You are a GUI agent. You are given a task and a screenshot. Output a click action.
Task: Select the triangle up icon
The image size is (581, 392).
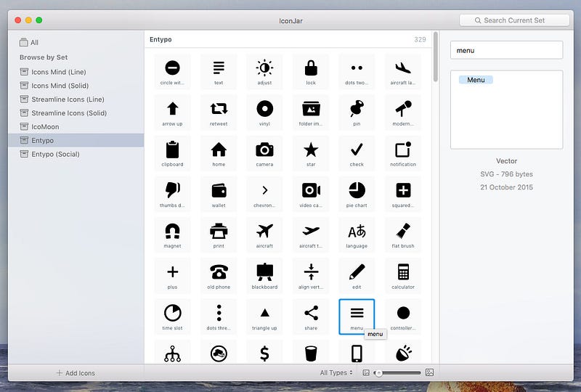(264, 317)
